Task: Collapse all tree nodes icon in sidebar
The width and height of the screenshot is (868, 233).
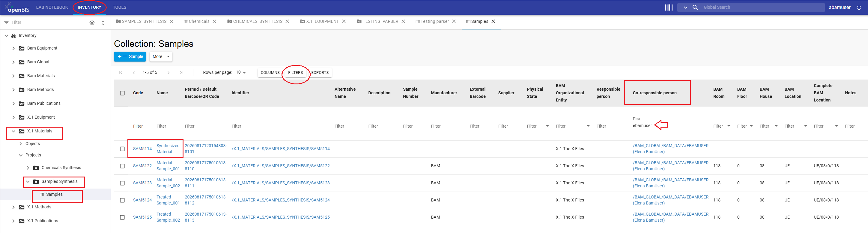Action: [x=103, y=23]
